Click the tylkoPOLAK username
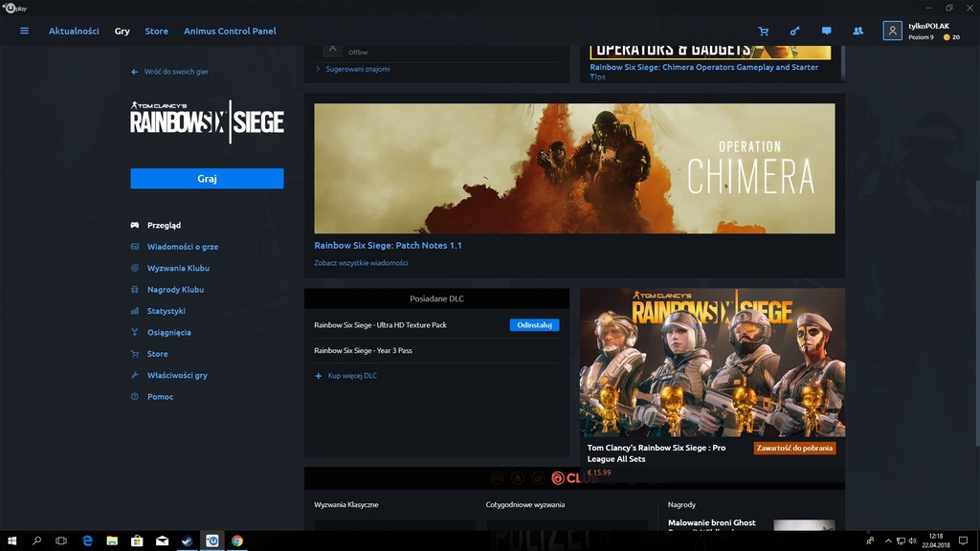Image resolution: width=980 pixels, height=551 pixels. (928, 26)
